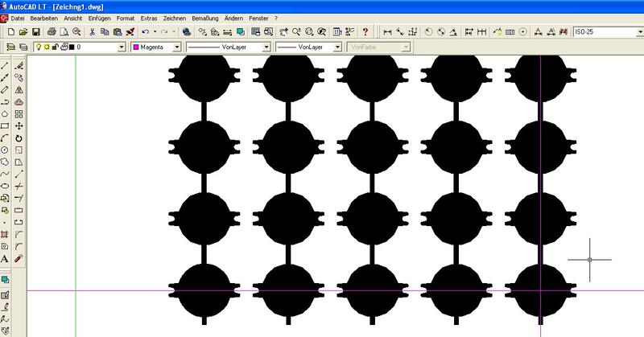Open the Ansicht menu
Viewport: 644px width, 337px height.
(x=73, y=18)
